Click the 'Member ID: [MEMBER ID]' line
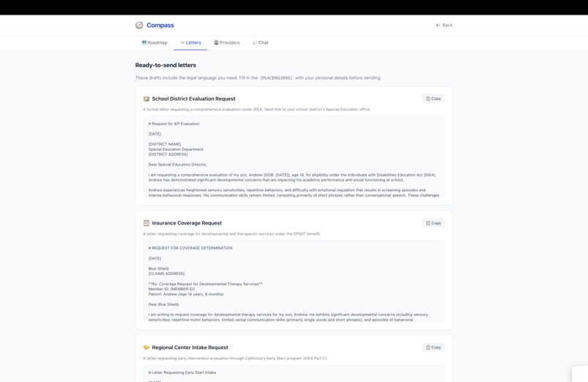The height and width of the screenshot is (382, 588). (171, 289)
